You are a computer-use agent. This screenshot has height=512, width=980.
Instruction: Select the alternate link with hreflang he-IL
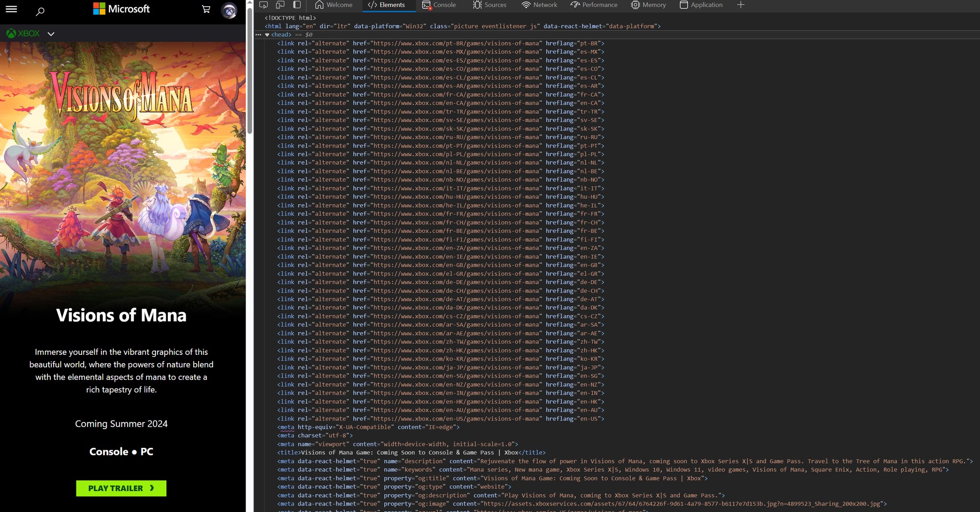coord(441,205)
